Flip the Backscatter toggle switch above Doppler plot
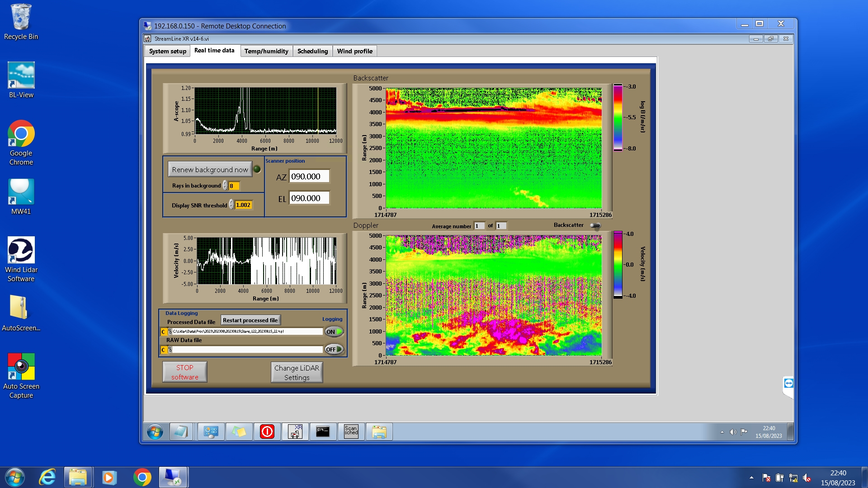 595,225
